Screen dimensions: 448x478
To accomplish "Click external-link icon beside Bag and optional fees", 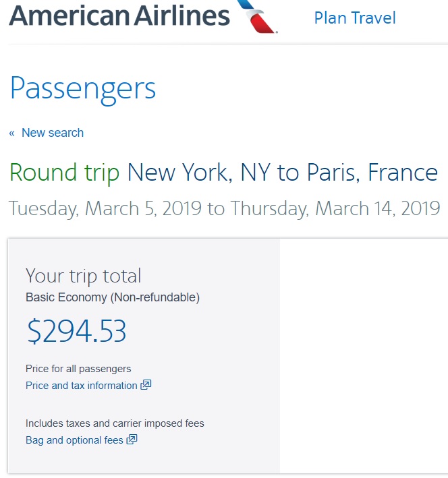I will [132, 440].
